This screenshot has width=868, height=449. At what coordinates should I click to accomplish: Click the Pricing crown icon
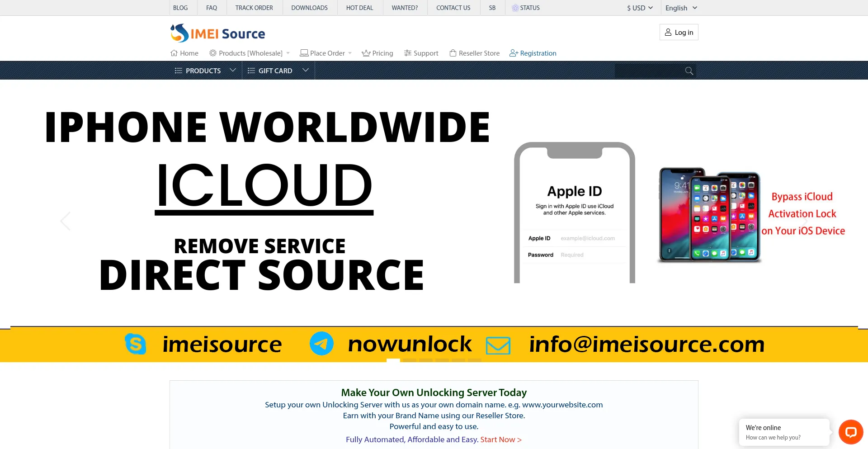pyautogui.click(x=366, y=53)
